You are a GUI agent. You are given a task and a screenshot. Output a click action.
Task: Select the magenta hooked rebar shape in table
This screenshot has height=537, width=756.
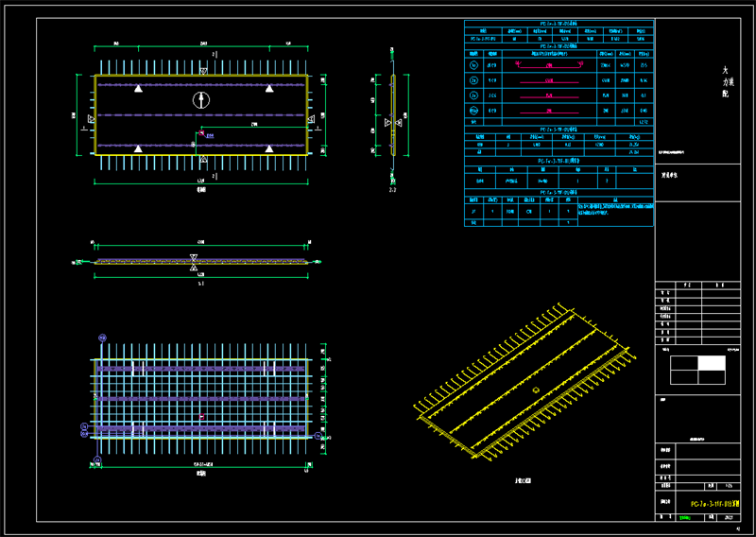(x=549, y=65)
